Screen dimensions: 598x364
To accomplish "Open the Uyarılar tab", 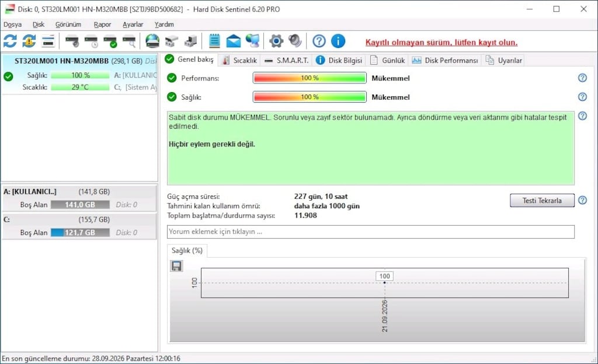I will coord(503,60).
